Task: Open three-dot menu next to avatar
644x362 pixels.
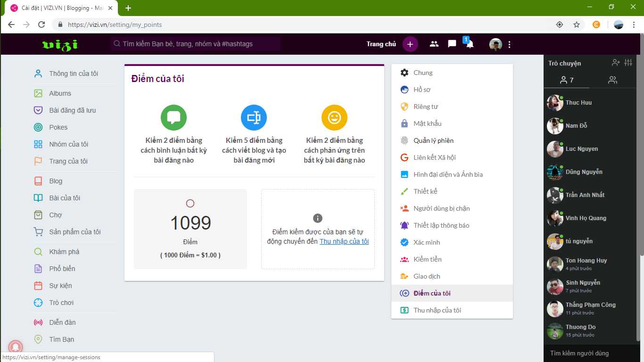Action: 509,44
